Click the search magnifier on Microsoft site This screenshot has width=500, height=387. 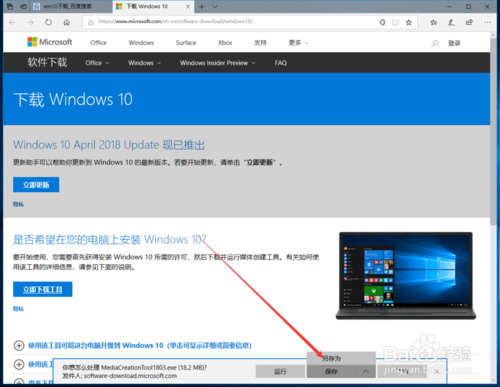434,43
